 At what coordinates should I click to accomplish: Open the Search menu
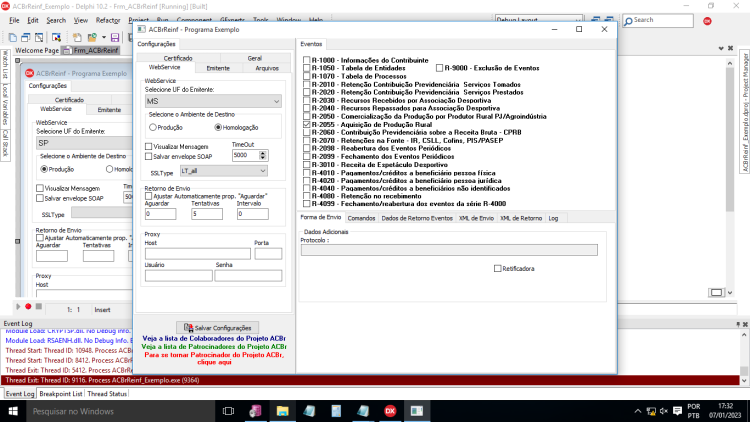(x=56, y=20)
